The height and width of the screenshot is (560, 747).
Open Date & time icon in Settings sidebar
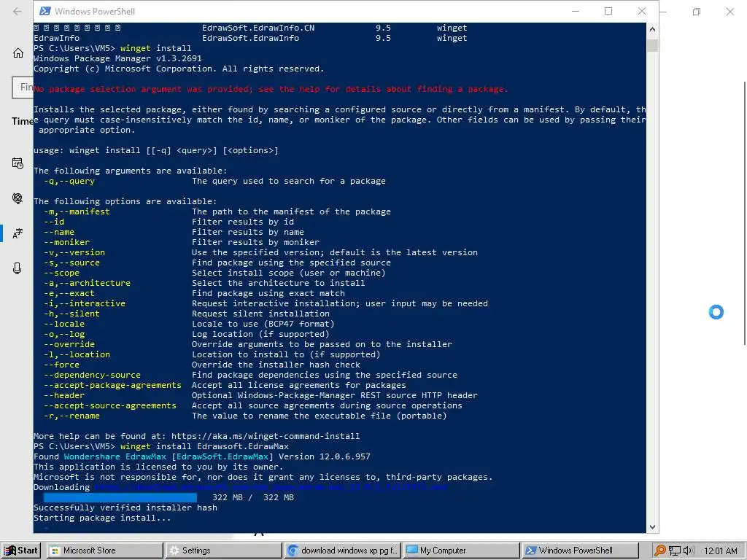point(18,163)
